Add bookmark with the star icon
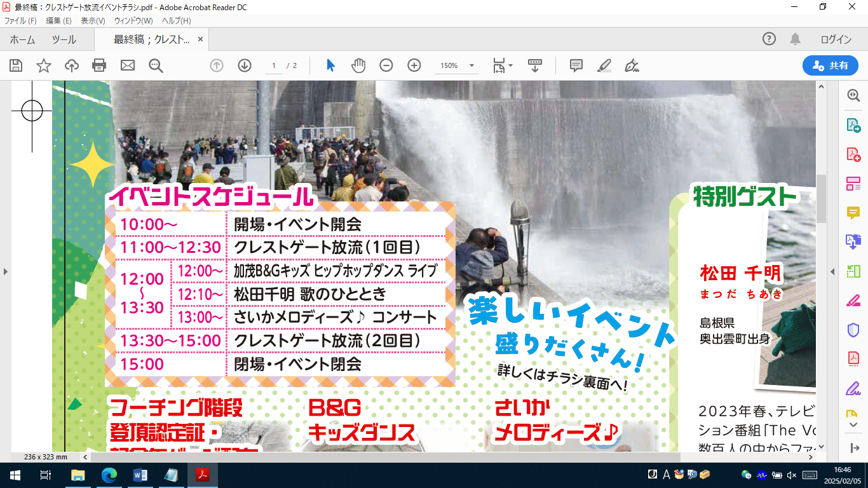 (x=43, y=65)
